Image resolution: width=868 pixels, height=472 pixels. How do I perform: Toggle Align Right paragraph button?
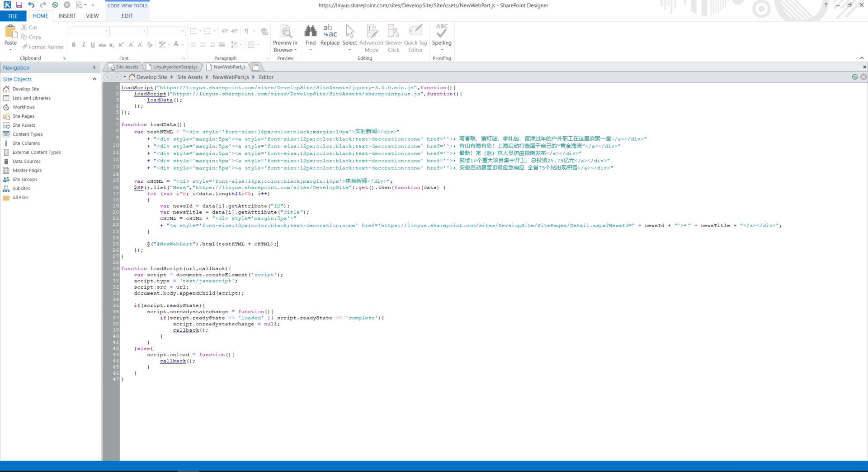[x=212, y=44]
